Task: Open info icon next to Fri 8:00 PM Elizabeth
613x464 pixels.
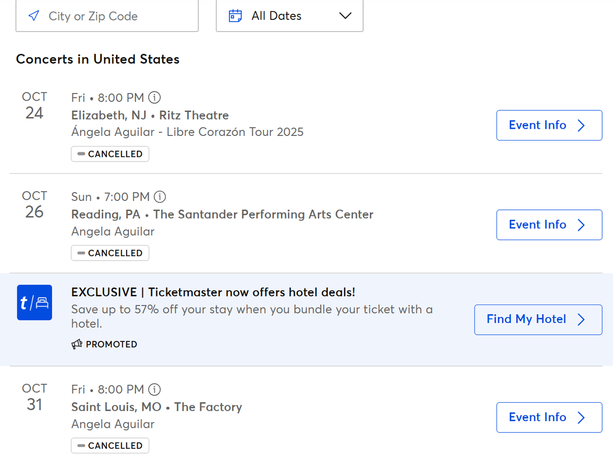Action: [x=155, y=98]
